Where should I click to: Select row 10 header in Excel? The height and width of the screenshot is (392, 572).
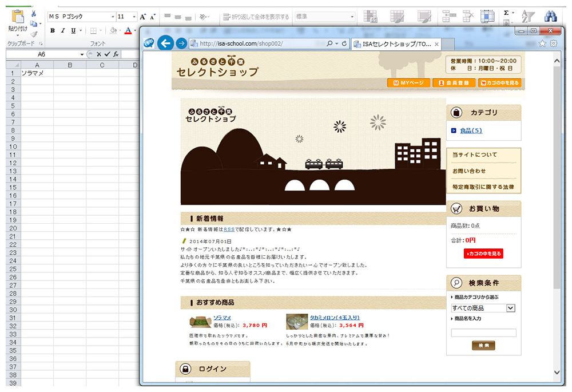coord(13,146)
